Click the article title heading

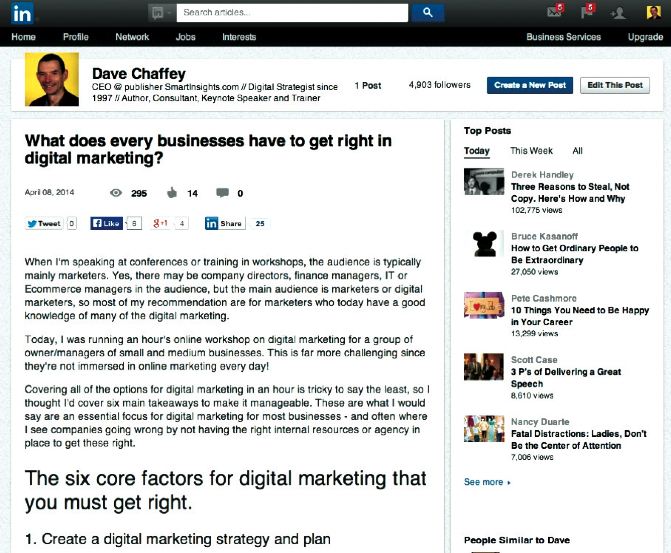point(208,149)
